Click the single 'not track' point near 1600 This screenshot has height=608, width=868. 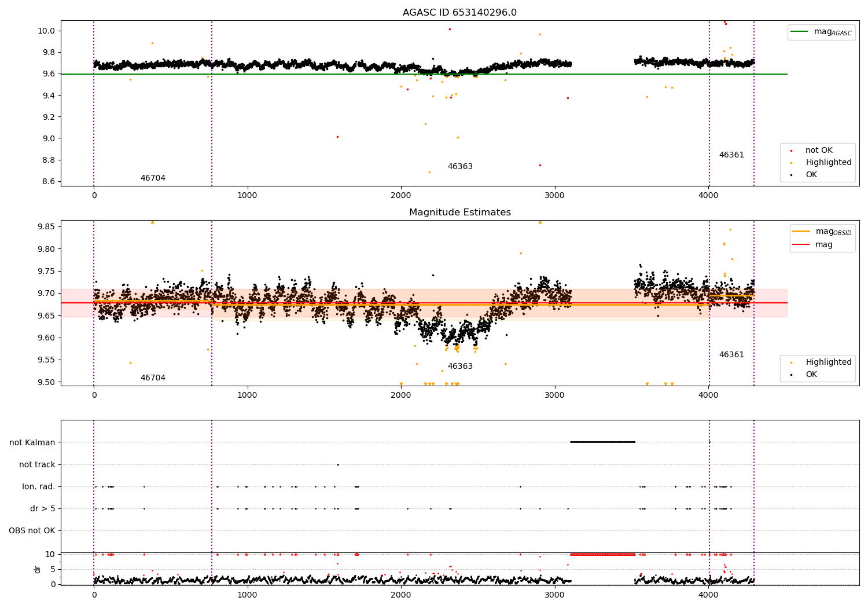click(338, 464)
